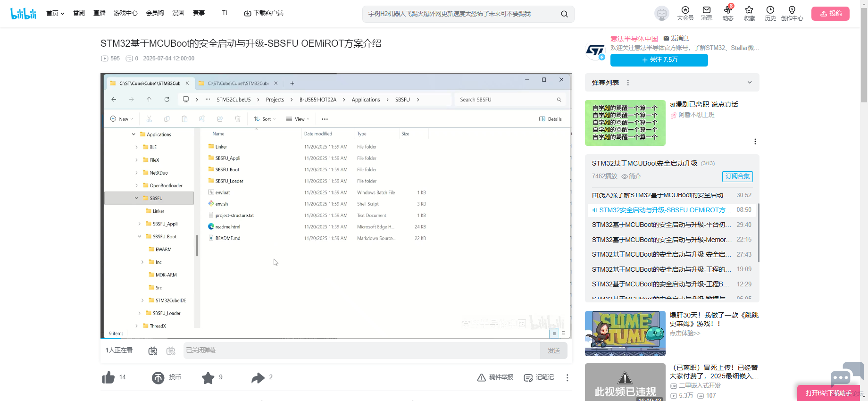Play the 29:40 平台 playlist video
Image resolution: width=868 pixels, height=401 pixels.
pyautogui.click(x=672, y=225)
